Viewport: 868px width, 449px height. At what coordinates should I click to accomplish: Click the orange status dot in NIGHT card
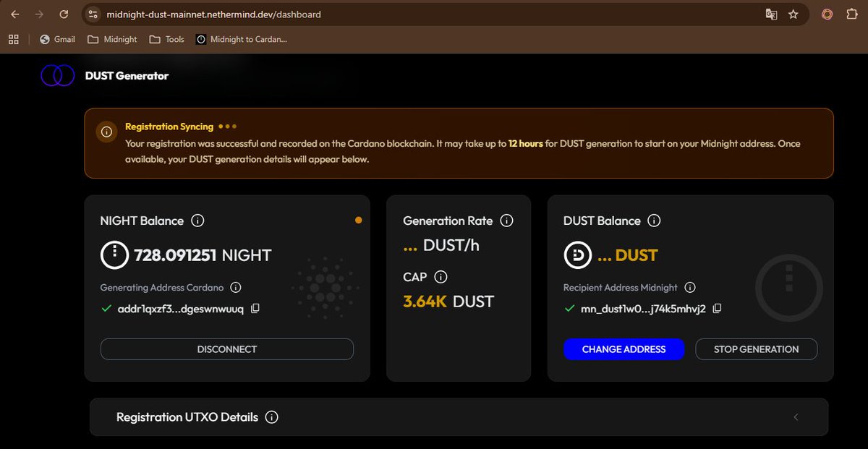click(x=359, y=220)
